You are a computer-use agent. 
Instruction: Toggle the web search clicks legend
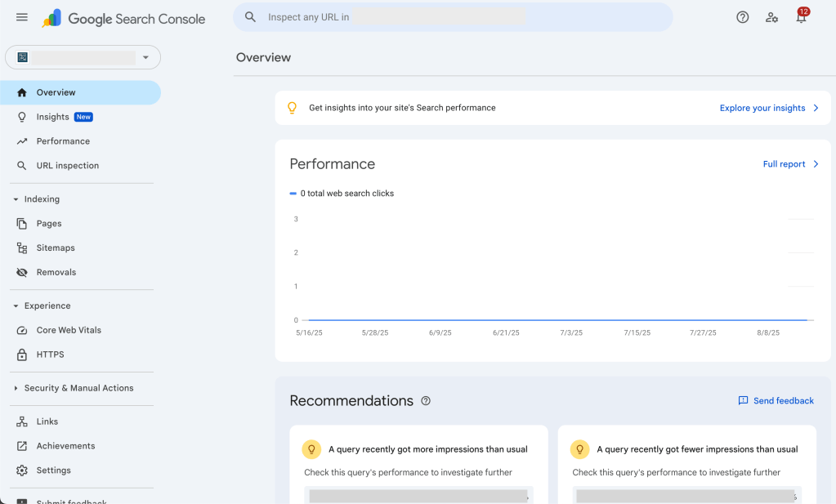pyautogui.click(x=342, y=193)
